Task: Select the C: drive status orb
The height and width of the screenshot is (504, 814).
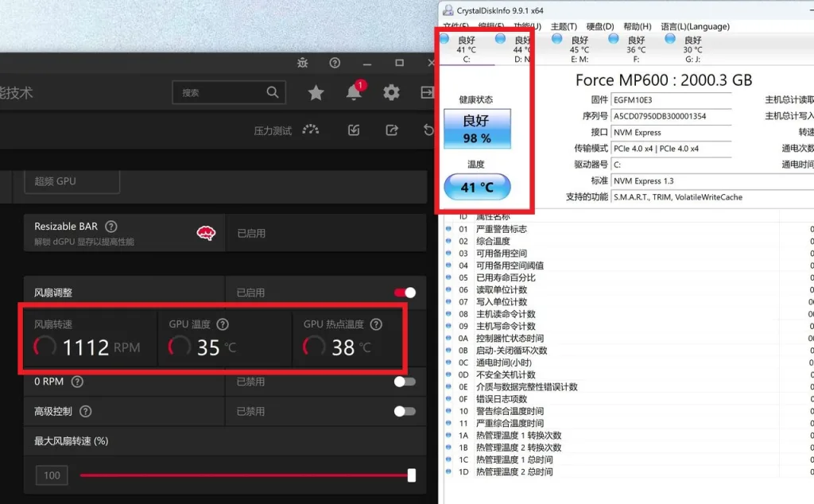Action: 444,38
